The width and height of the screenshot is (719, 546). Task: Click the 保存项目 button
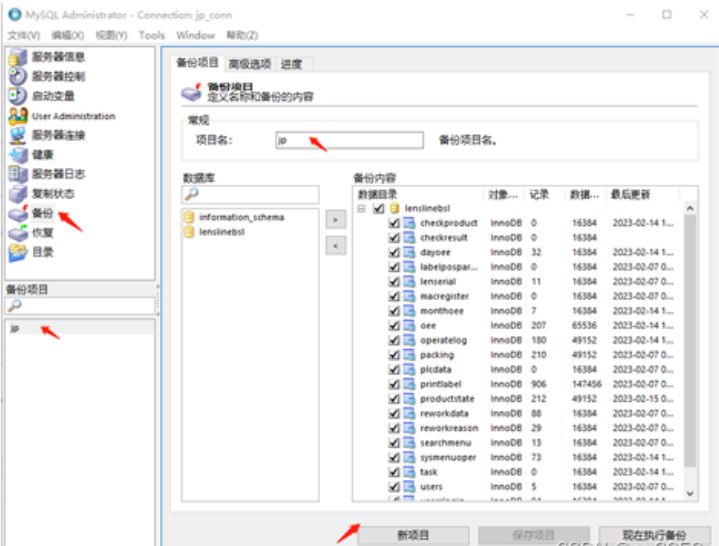[x=533, y=535]
